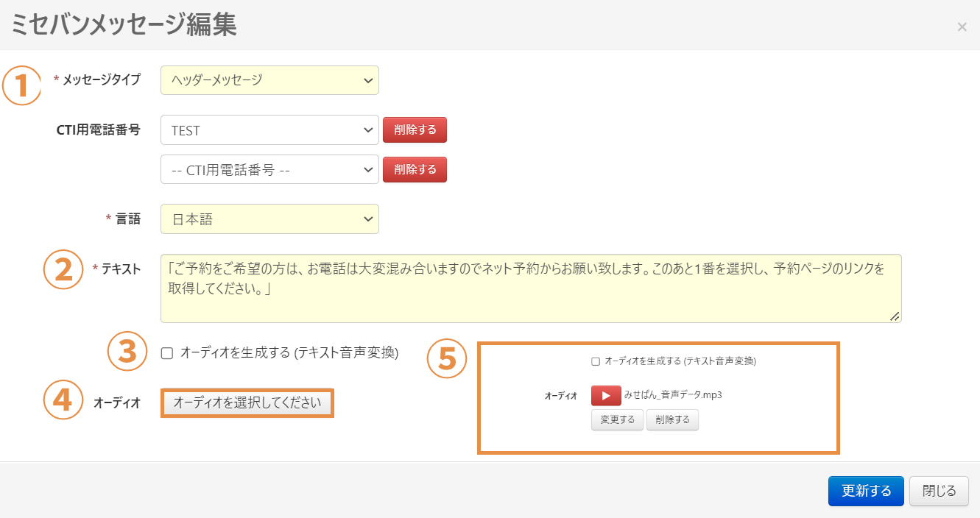Toggle the small オーディオを生成する checkbox in box 5
The width and height of the screenshot is (980, 518).
596,361
